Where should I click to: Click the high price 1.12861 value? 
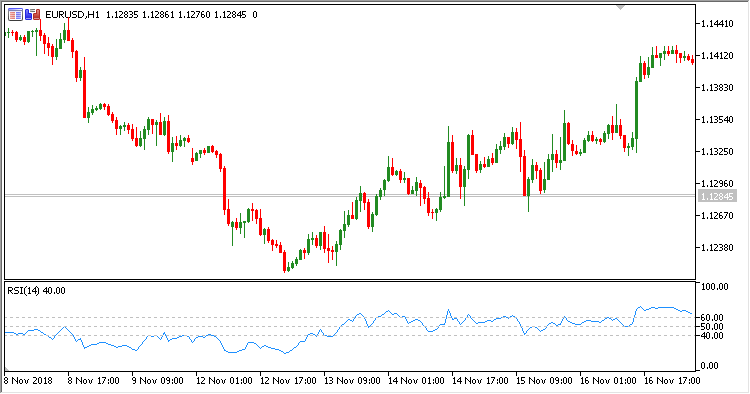[x=158, y=15]
